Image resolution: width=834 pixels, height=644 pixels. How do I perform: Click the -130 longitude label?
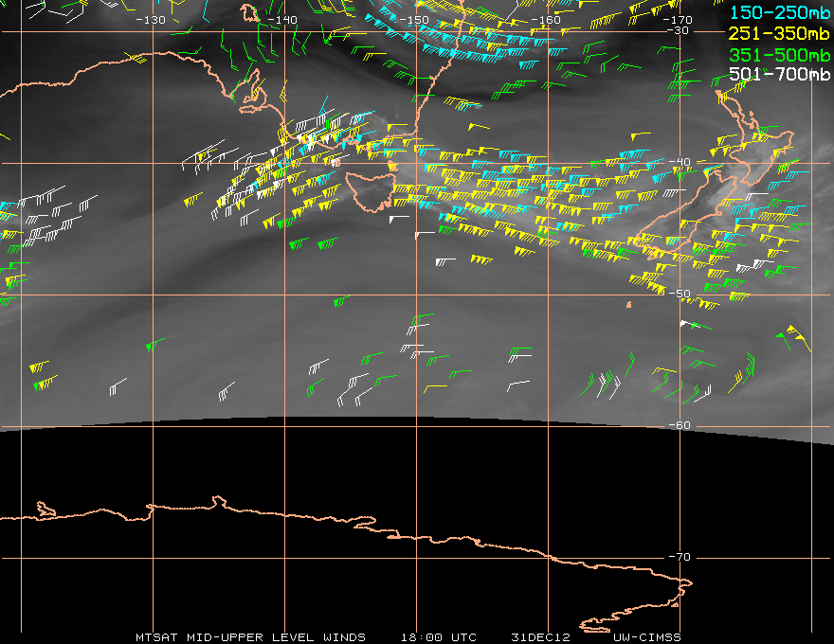(151, 20)
